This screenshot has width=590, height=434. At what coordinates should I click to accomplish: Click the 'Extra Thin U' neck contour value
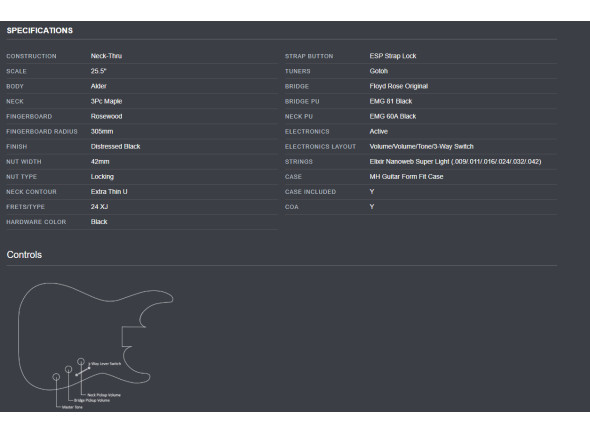coord(109,192)
